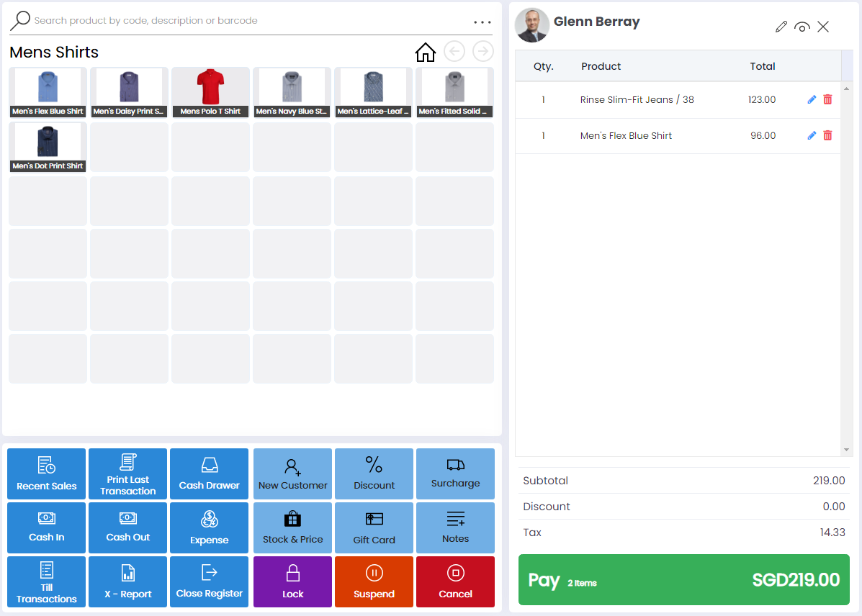The height and width of the screenshot is (616, 862).
Task: Apply a Discount to the sale
Action: pyautogui.click(x=374, y=474)
